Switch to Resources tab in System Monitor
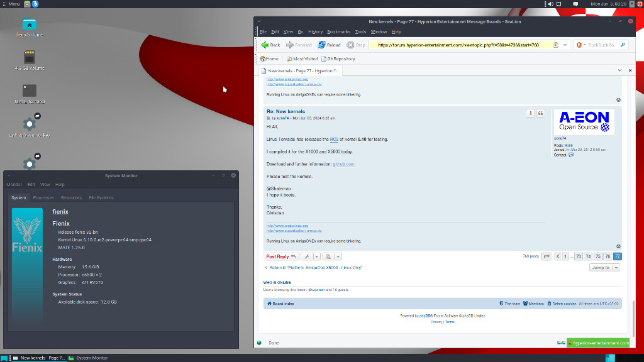Screen dimensions: 644x362 pos(72,198)
